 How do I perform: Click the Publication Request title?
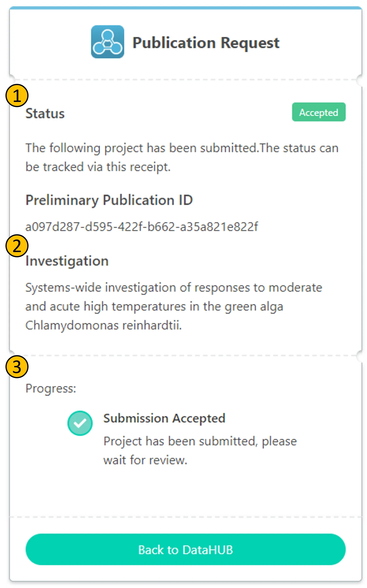[206, 43]
